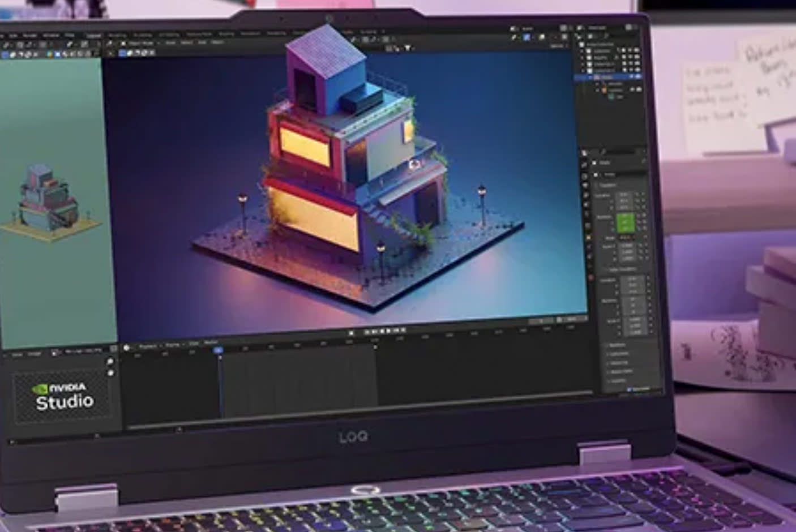Click the playhead marker in the timeline
Screen dimensions: 796x532
point(217,349)
